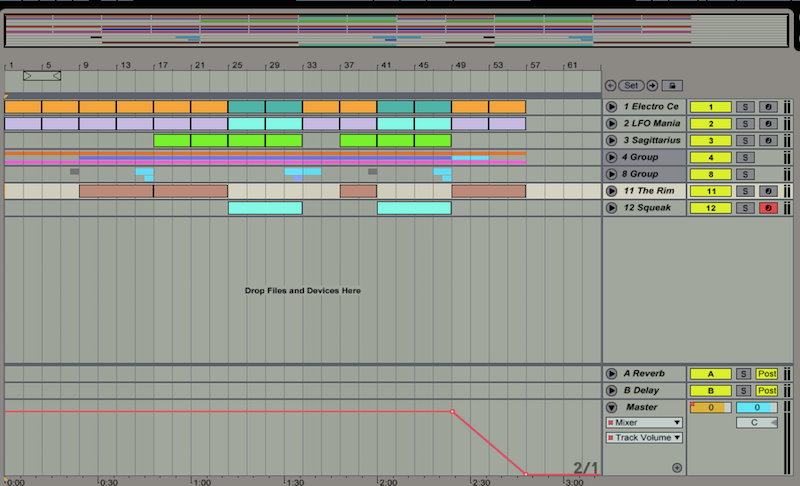Arm track 3 Sagittarius for recording

(768, 140)
